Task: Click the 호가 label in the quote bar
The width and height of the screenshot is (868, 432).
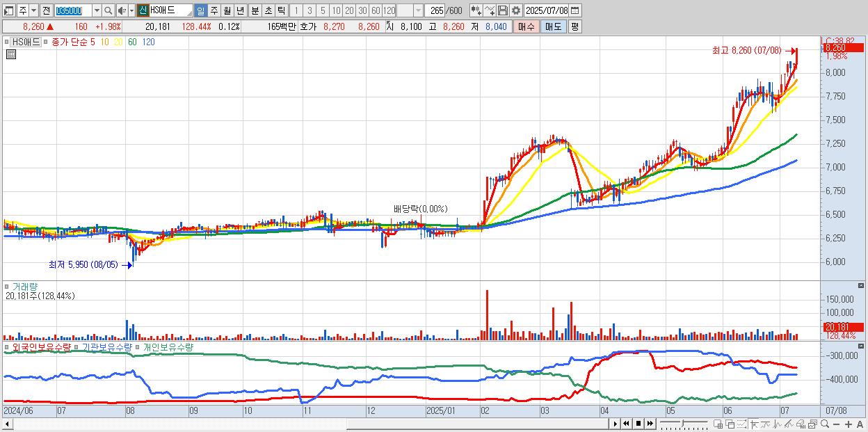Action: 307,26
